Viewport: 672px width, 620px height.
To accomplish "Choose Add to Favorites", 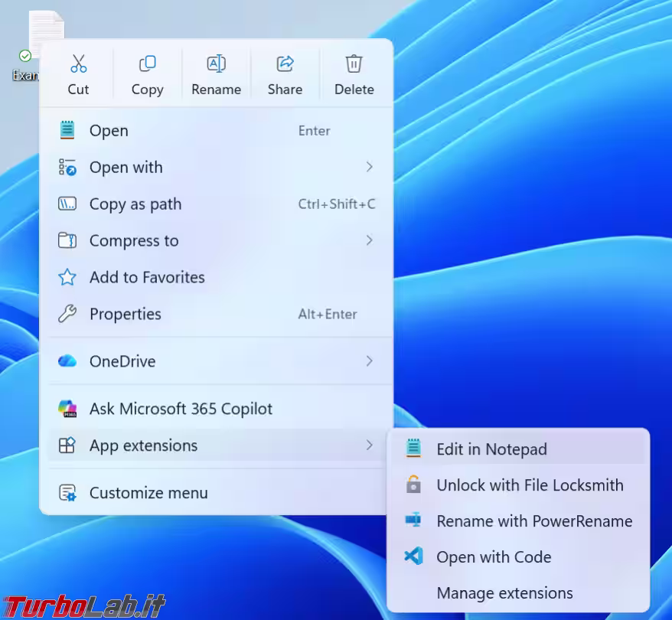I will click(x=217, y=277).
